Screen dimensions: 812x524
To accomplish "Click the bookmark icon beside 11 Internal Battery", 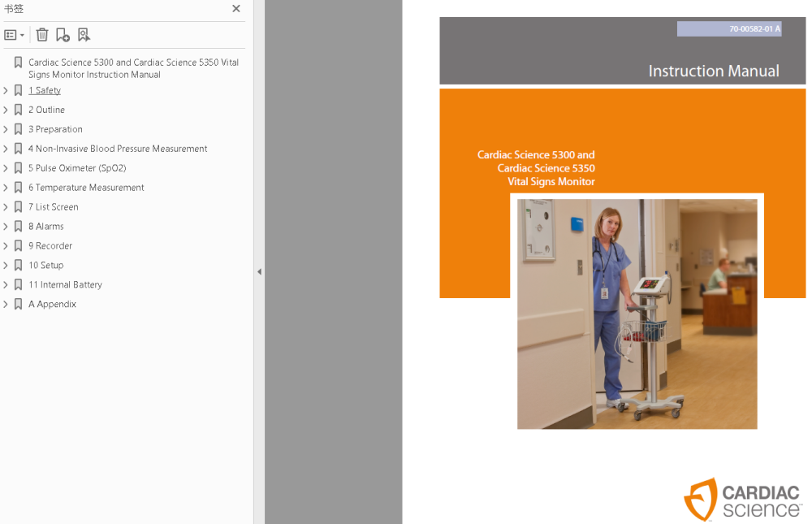I will 18,285.
